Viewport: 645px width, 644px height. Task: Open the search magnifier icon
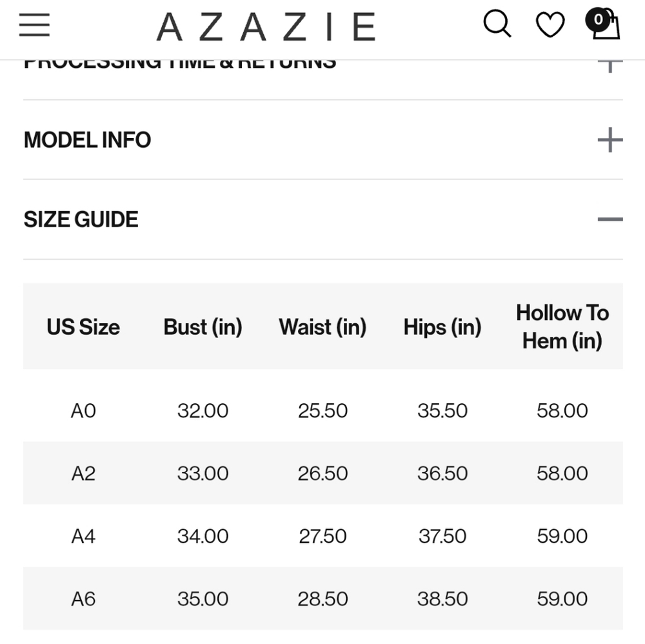497,24
